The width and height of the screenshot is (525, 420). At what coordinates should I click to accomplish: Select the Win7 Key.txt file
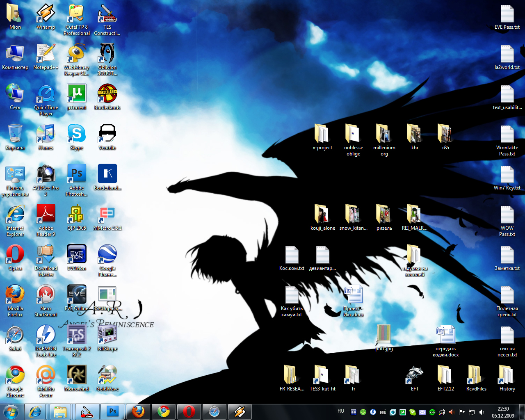pyautogui.click(x=507, y=177)
